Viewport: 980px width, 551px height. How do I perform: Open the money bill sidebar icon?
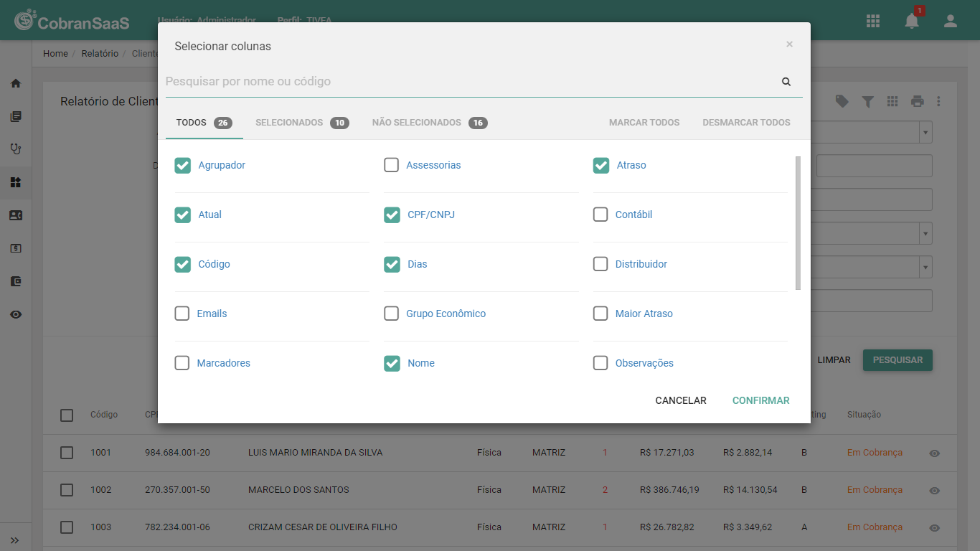(16, 248)
